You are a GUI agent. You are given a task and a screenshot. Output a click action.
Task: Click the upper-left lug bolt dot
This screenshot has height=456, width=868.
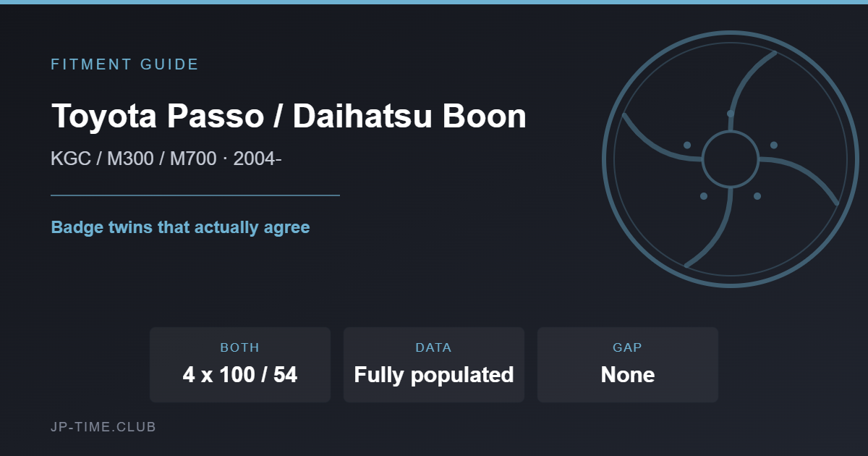tap(687, 145)
